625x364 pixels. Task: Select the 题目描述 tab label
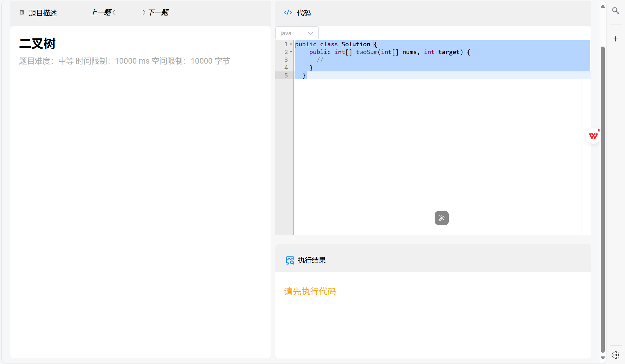click(43, 13)
